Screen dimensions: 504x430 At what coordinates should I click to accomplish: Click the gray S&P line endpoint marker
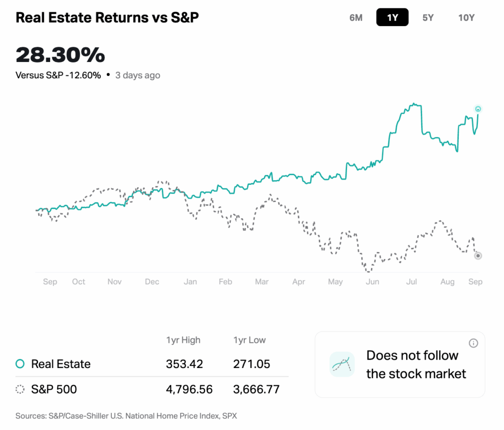(x=477, y=256)
